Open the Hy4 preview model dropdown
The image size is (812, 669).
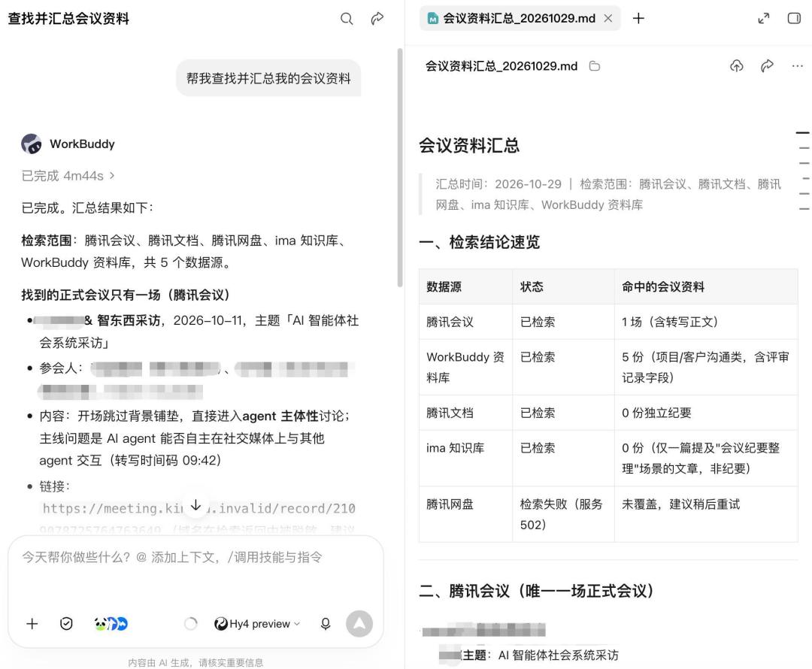[x=257, y=624]
